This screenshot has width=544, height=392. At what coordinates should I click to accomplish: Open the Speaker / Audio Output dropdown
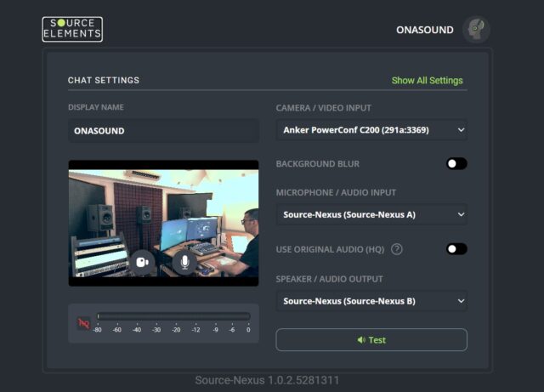pos(371,301)
